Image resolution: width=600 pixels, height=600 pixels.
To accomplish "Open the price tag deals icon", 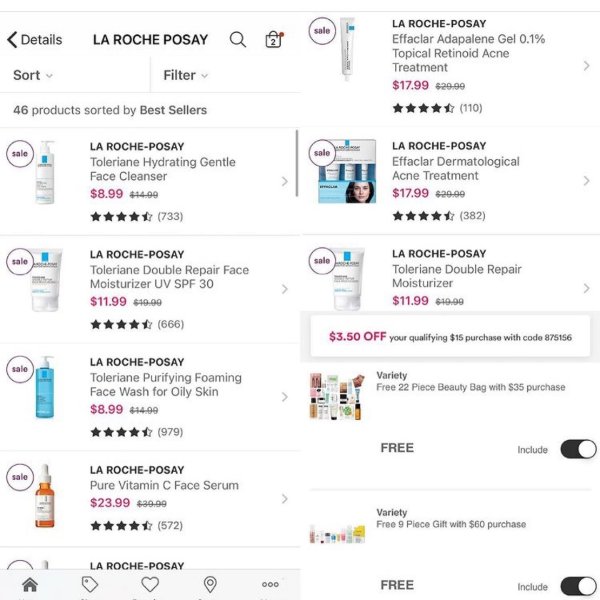I will [x=90, y=585].
